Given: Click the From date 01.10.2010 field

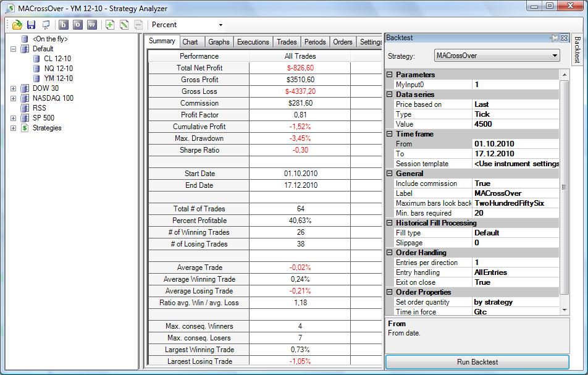Looking at the screenshot, I should click(x=516, y=143).
